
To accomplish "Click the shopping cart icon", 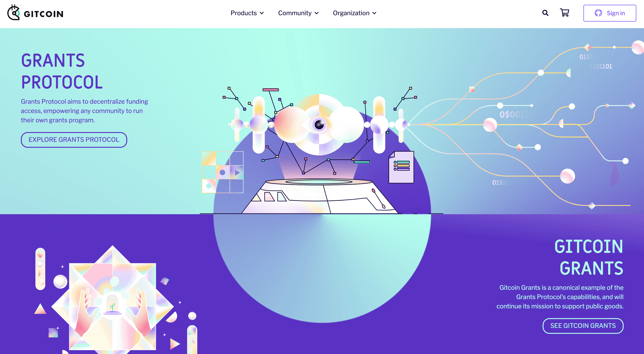I will click(x=565, y=13).
